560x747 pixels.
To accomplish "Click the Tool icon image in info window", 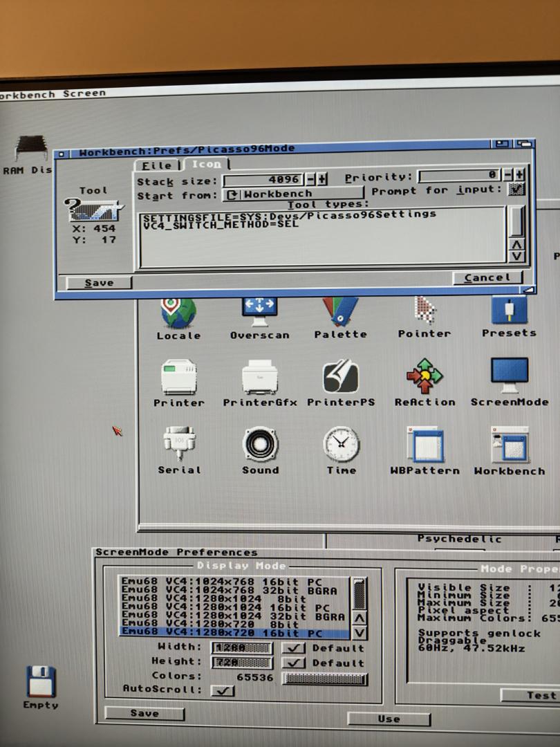I will (x=93, y=210).
